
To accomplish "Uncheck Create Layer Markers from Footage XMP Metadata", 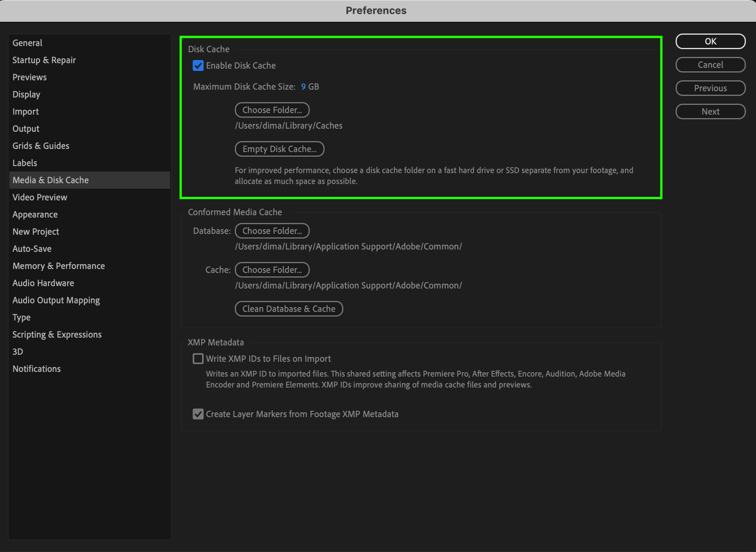I will [x=198, y=414].
